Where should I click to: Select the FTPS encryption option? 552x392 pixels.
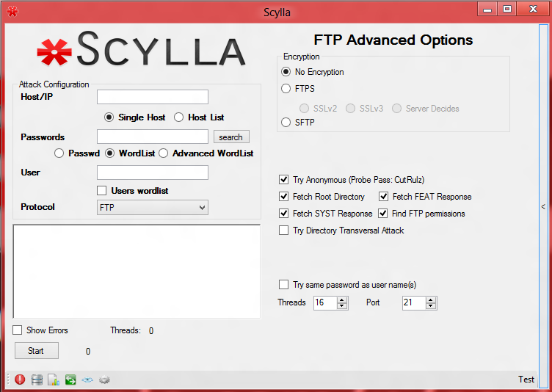286,89
